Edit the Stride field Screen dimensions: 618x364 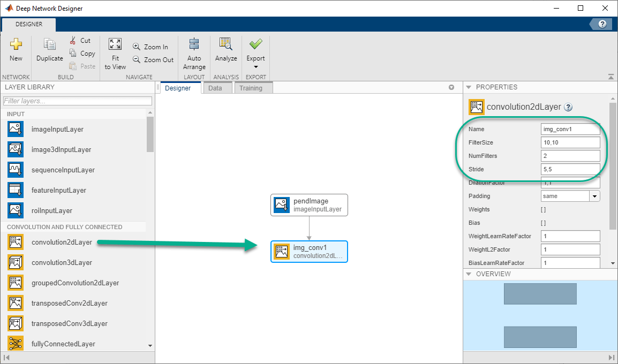(570, 169)
